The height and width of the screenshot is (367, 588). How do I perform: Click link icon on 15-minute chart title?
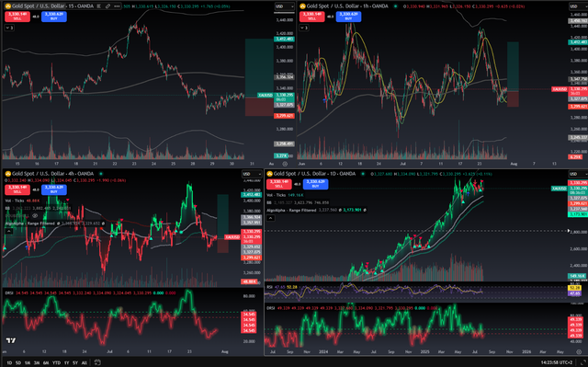108,6
